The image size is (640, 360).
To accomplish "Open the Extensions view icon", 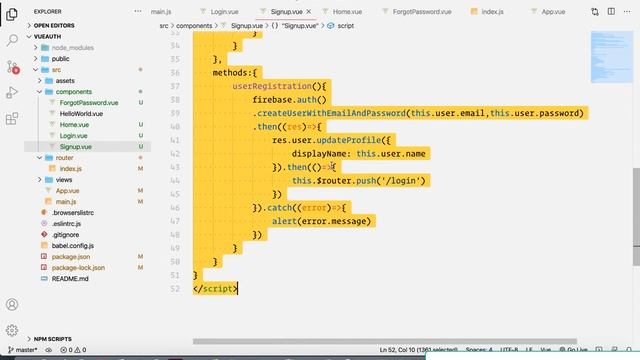I will (x=12, y=119).
